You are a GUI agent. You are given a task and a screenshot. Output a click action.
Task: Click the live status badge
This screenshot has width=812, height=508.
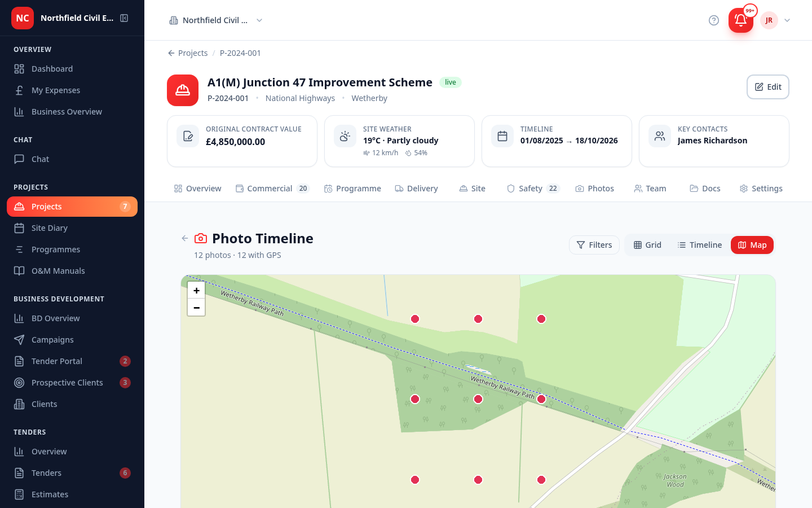coord(451,82)
